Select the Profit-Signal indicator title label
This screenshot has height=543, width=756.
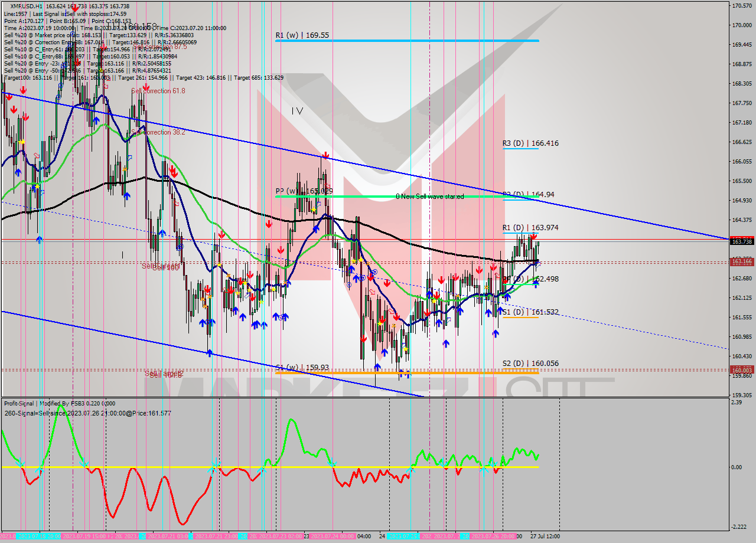point(59,403)
